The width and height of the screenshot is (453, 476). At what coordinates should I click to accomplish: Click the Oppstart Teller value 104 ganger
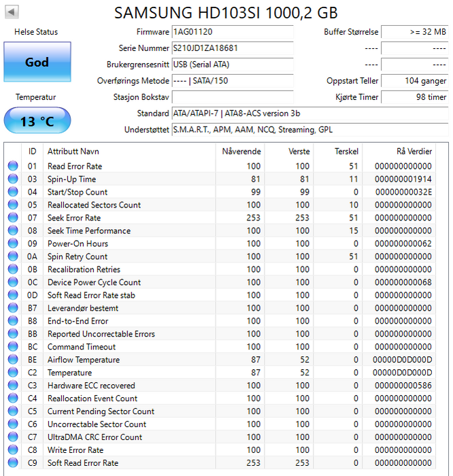coord(415,81)
